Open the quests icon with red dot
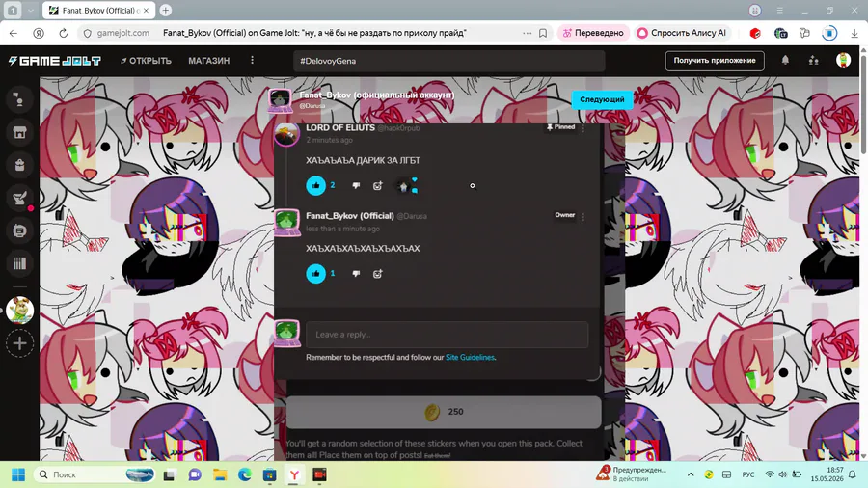The height and width of the screenshot is (488, 868). point(20,198)
